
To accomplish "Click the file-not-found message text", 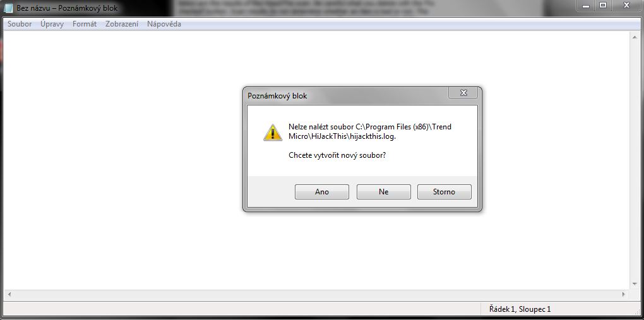I will pos(369,132).
